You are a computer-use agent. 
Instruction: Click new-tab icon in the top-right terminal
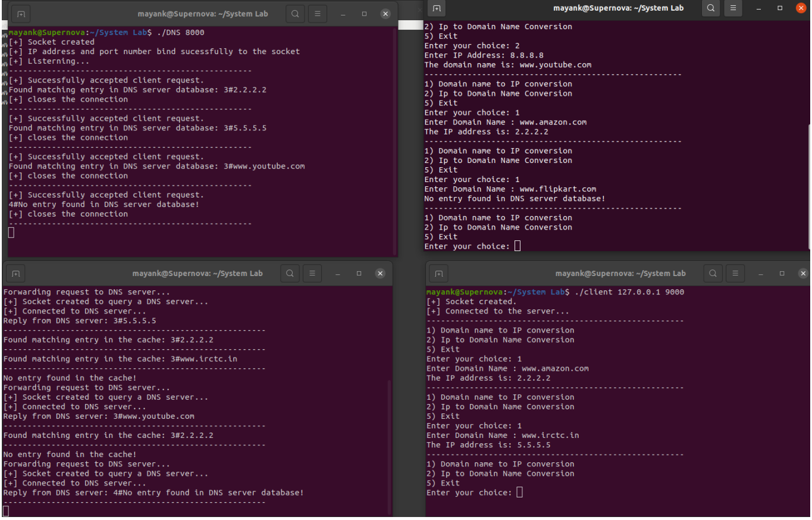coord(438,8)
